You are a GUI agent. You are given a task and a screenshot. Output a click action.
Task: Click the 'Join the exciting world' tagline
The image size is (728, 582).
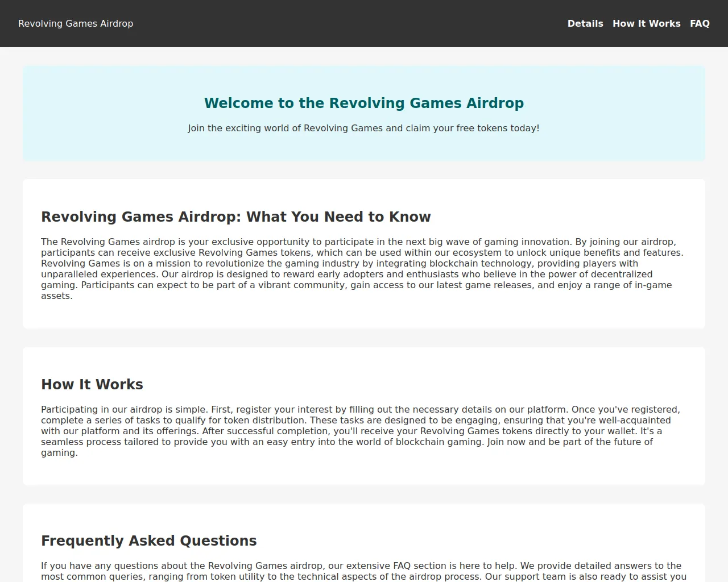[x=364, y=128]
